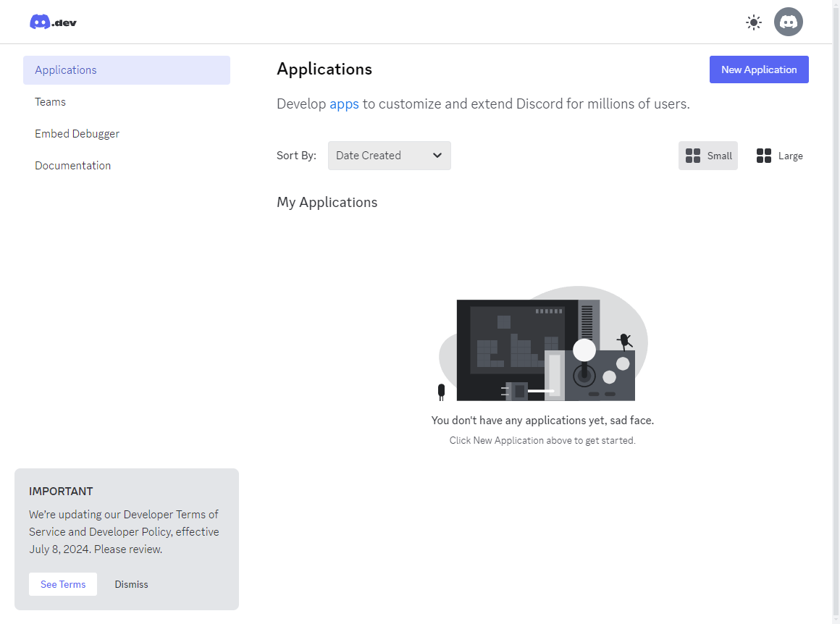Dismiss the Important notice
This screenshot has width=840, height=624.
tap(131, 584)
